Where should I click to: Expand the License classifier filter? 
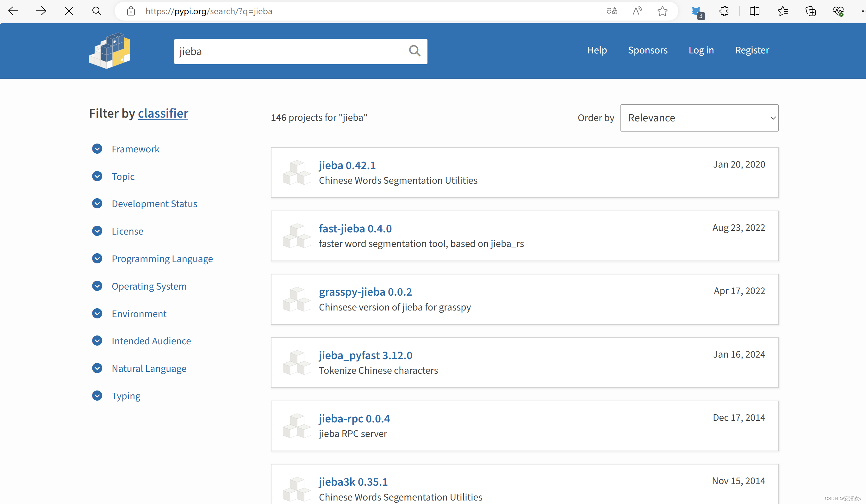click(x=97, y=231)
